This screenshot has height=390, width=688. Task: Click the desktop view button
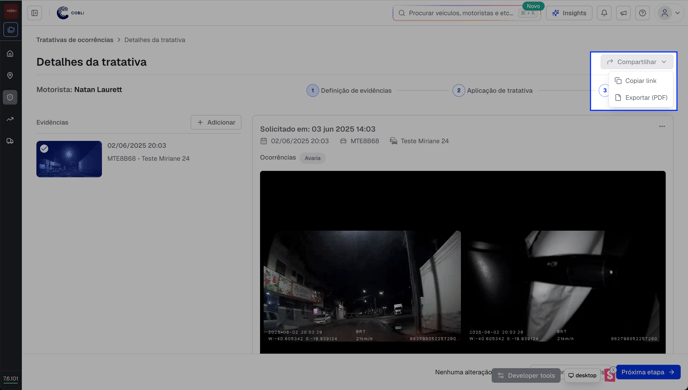click(582, 376)
